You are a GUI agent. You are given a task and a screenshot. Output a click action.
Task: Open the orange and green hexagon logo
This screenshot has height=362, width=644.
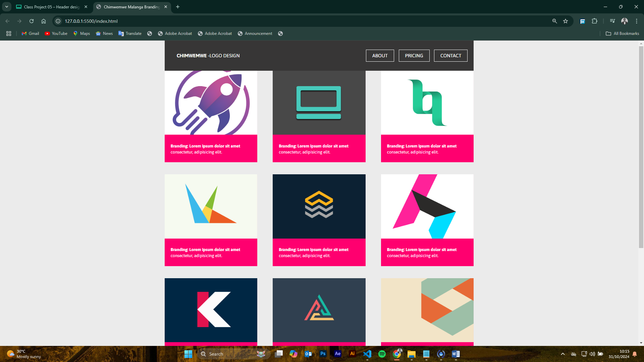(x=427, y=310)
